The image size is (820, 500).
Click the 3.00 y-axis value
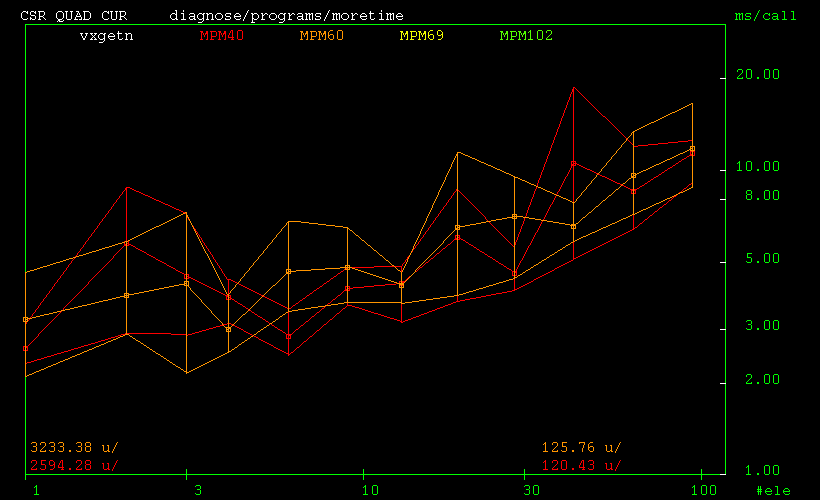[x=762, y=326]
